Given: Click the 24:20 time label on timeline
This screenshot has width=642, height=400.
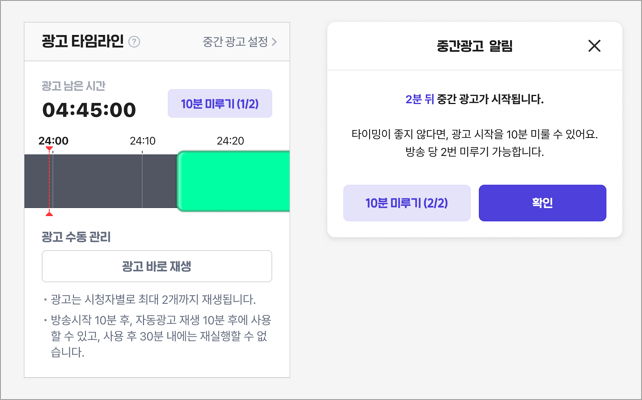Looking at the screenshot, I should 231,141.
